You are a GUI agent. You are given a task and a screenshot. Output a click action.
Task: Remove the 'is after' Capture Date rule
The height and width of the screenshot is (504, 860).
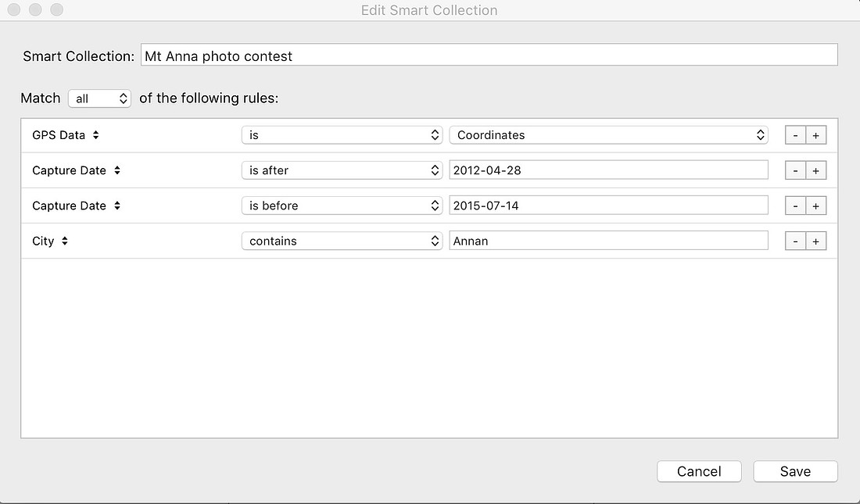coord(795,170)
